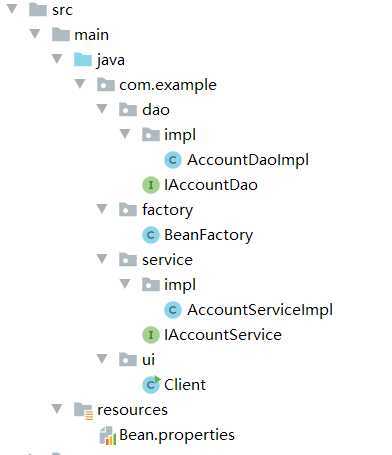392x455 pixels.
Task: Click the blue java source folder icon
Action: point(82,60)
